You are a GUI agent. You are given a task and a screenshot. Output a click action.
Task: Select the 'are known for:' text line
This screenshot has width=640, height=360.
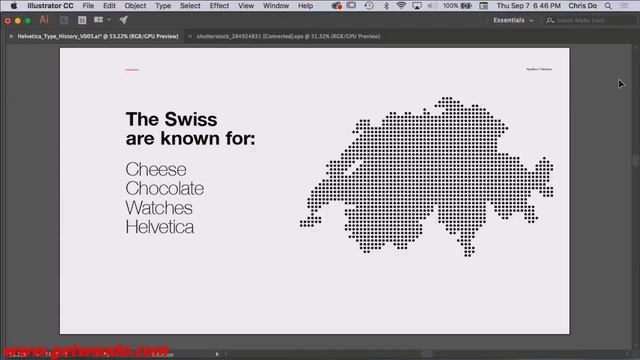191,138
